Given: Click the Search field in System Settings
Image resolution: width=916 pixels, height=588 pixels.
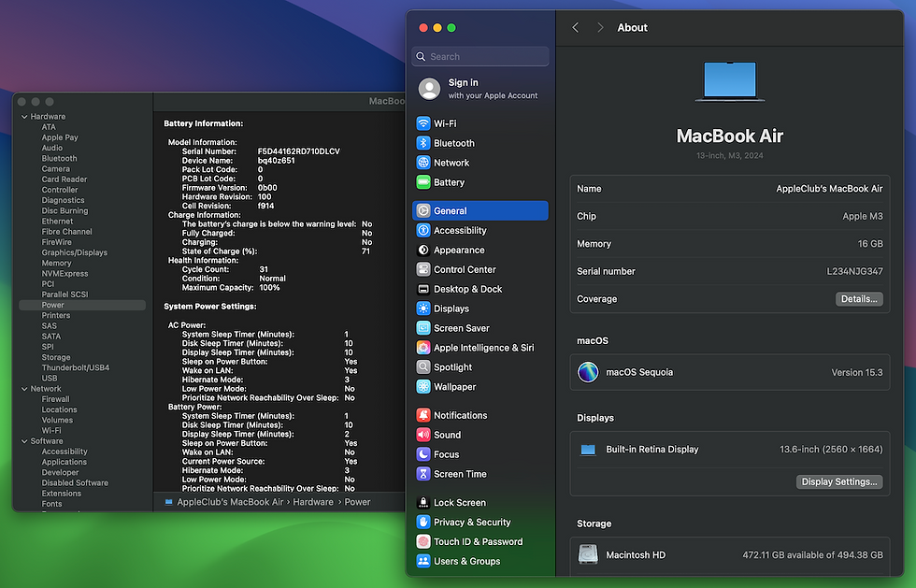Looking at the screenshot, I should (x=480, y=57).
